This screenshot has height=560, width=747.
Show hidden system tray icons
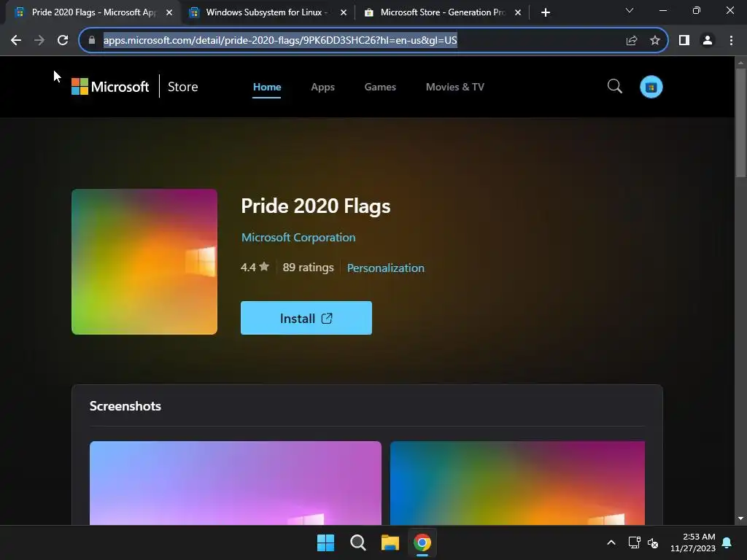pos(611,542)
